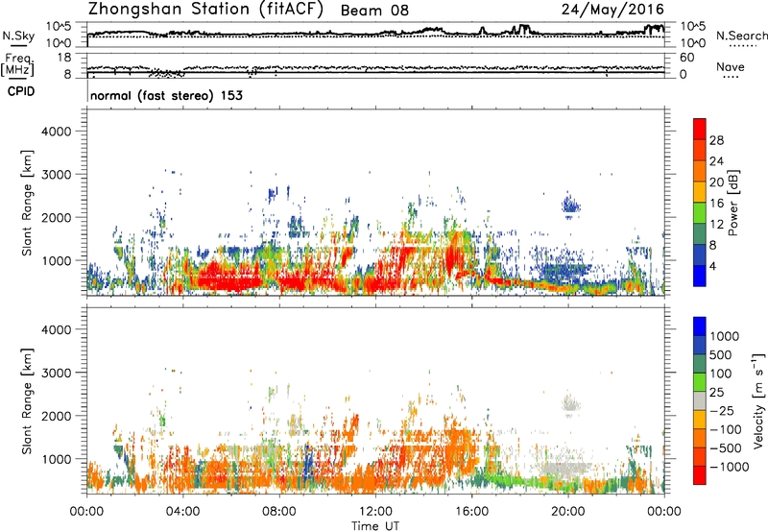Screen dimensions: 768x532
Task: Click the '18' frequency axis tick
Action: tap(64, 58)
